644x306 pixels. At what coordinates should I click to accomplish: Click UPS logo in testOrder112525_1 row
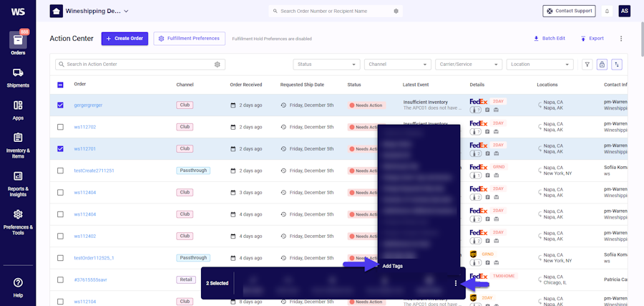click(x=474, y=254)
